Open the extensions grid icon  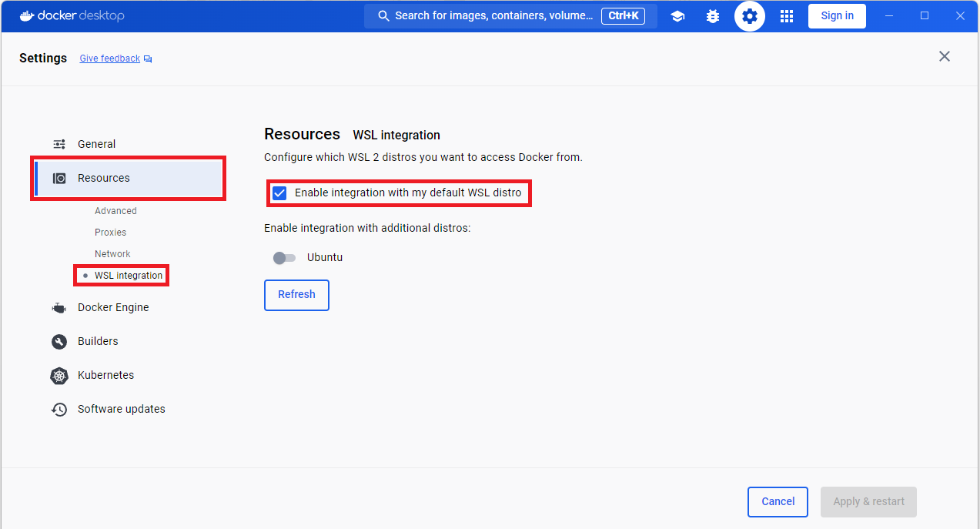tap(787, 16)
